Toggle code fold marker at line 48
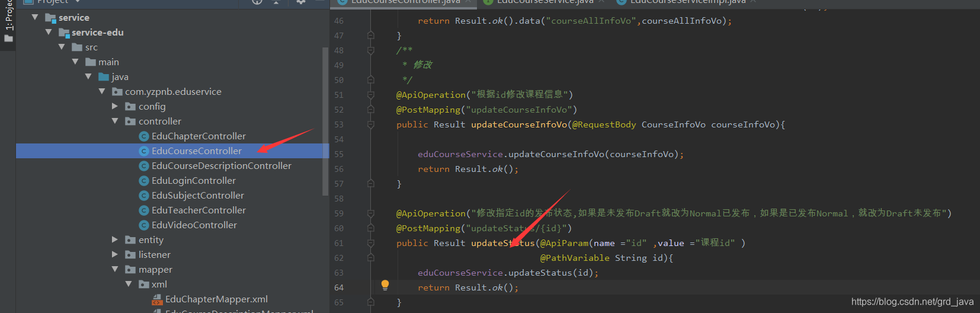The width and height of the screenshot is (980, 313). (371, 50)
